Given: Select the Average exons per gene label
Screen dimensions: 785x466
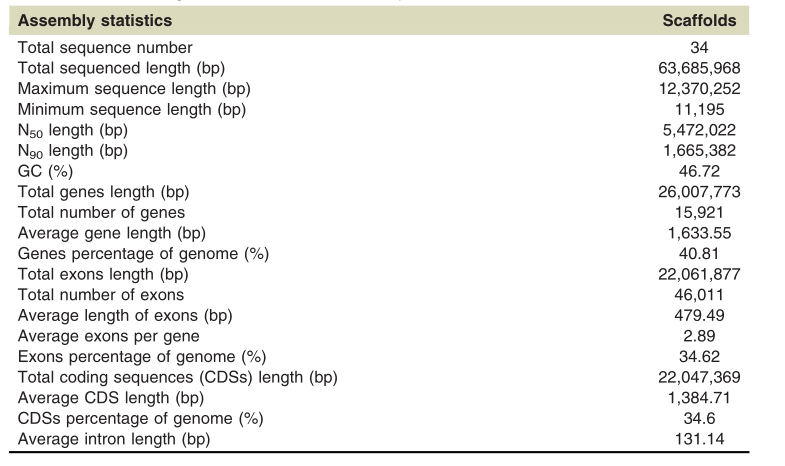Looking at the screenshot, I should 108,336.
